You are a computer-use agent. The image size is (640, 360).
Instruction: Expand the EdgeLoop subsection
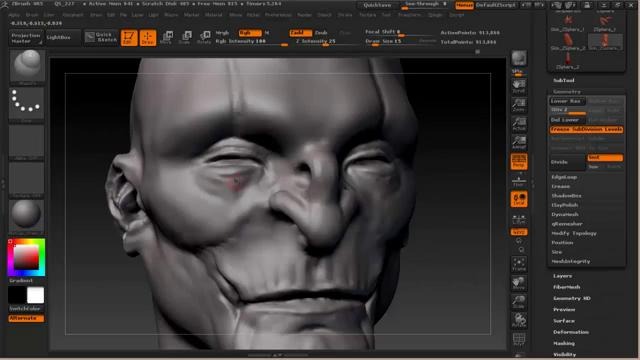point(564,177)
